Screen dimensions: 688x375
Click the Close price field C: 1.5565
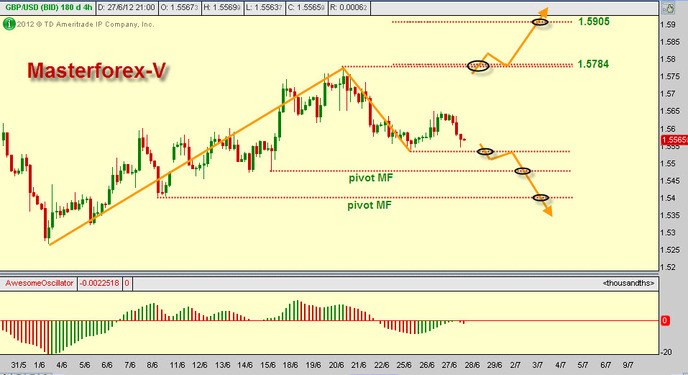click(x=305, y=7)
